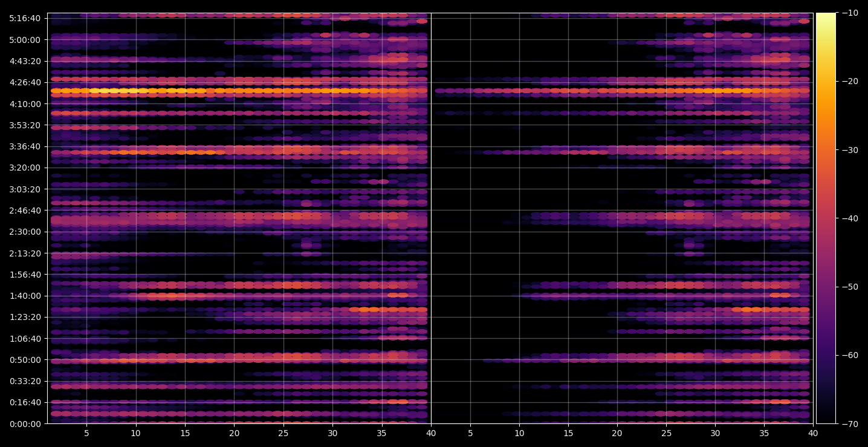
Task: Select the −40 colorbar scale label
Action: pyautogui.click(x=850, y=218)
